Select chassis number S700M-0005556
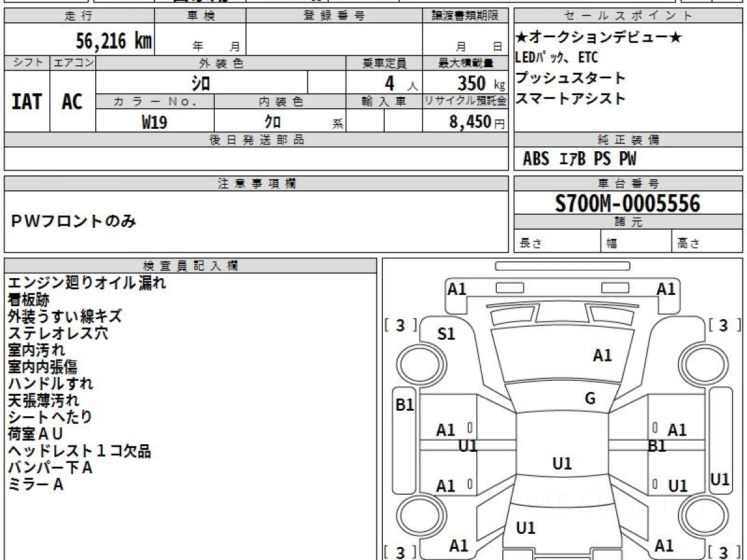 (x=627, y=203)
